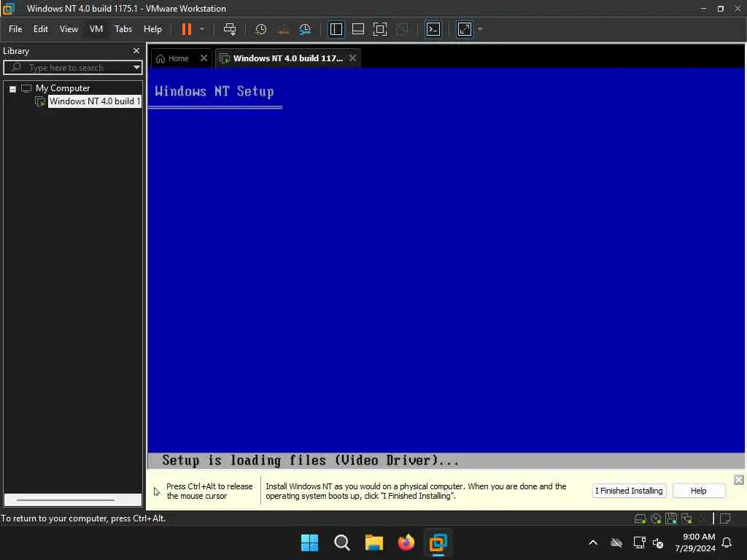Screen dimensions: 747x560
Task: Click the OneDrive tray icon
Action: point(616,542)
